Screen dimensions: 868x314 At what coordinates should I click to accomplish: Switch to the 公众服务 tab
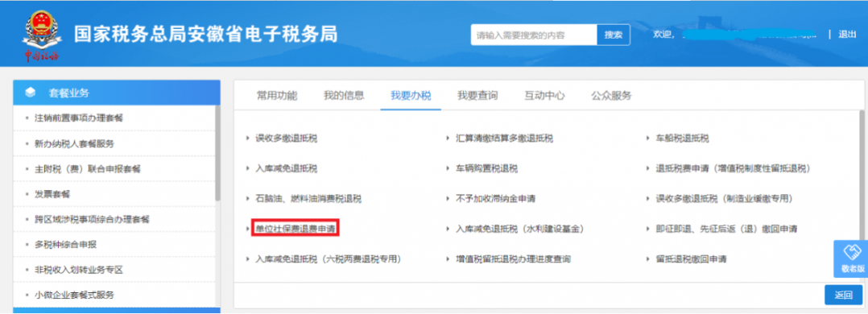(x=611, y=95)
